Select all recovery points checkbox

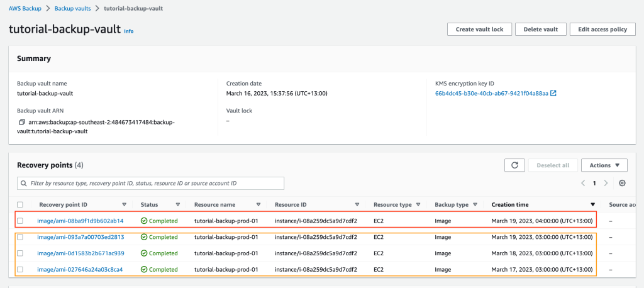point(21,204)
